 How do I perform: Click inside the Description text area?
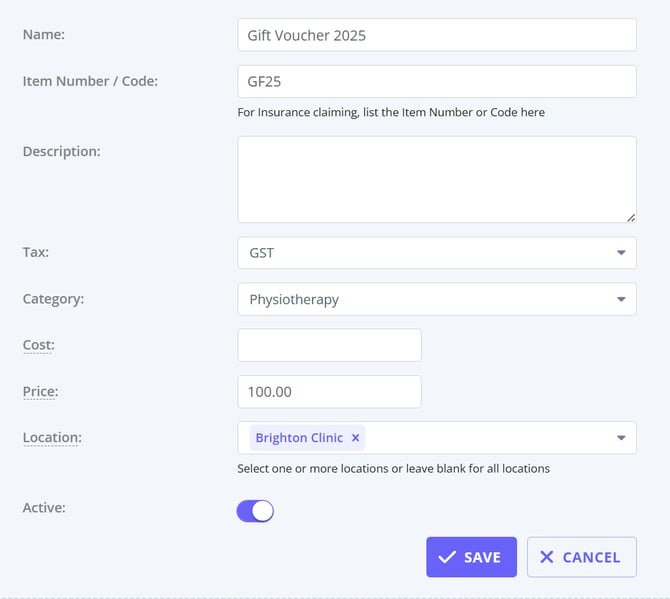pos(436,179)
